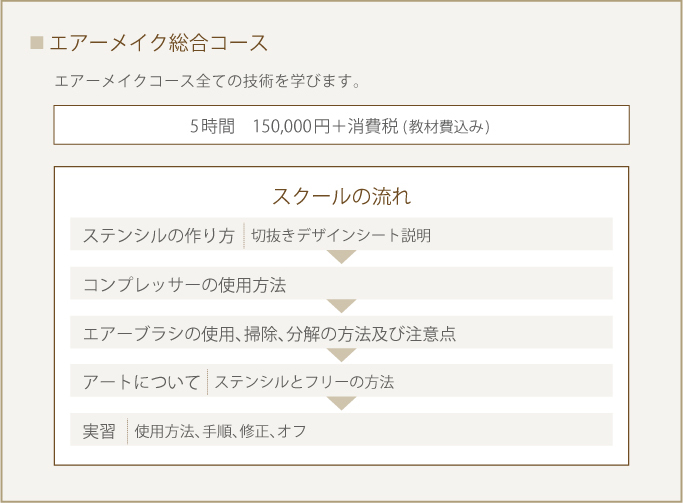
Task: Click the 5時間 duration text
Action: pos(213,127)
